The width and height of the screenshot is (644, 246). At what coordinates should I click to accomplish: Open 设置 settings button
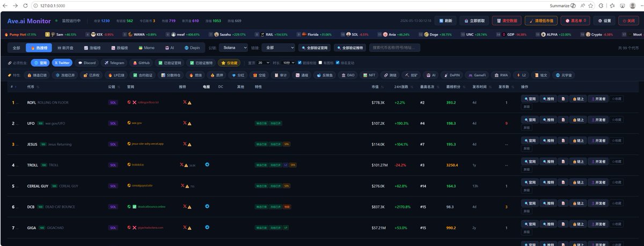604,21
